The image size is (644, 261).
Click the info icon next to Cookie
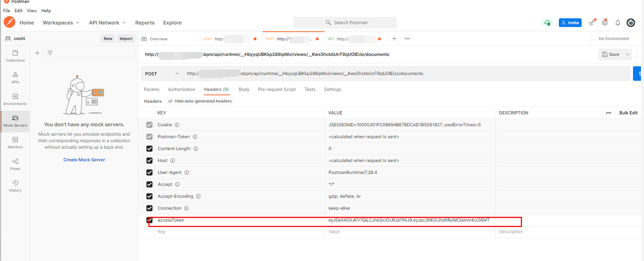tap(177, 125)
